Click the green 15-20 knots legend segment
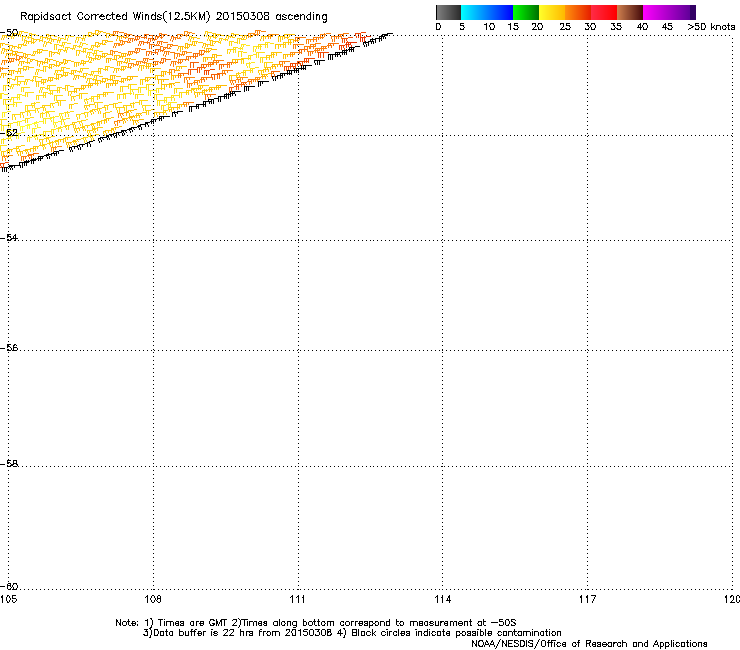740x650 pixels. pyautogui.click(x=526, y=12)
